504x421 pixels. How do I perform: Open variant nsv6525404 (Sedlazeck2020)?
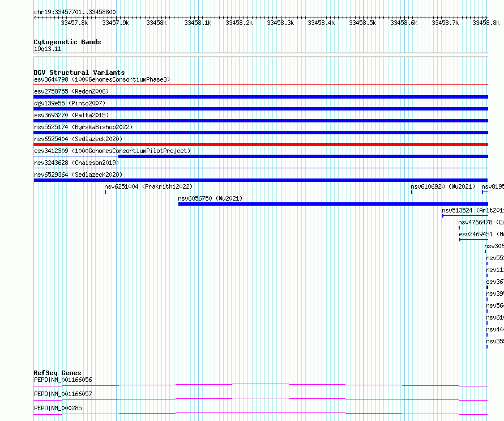coord(78,139)
